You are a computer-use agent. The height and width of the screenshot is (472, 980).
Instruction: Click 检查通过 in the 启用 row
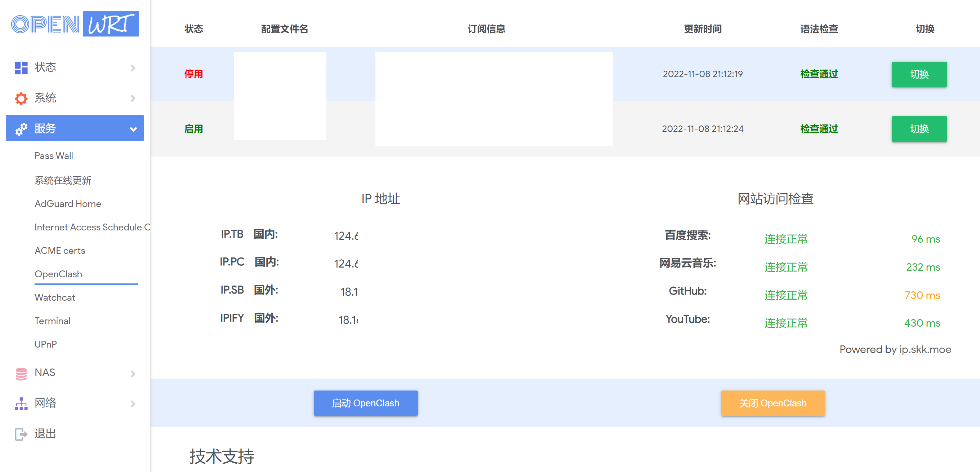pyautogui.click(x=819, y=129)
